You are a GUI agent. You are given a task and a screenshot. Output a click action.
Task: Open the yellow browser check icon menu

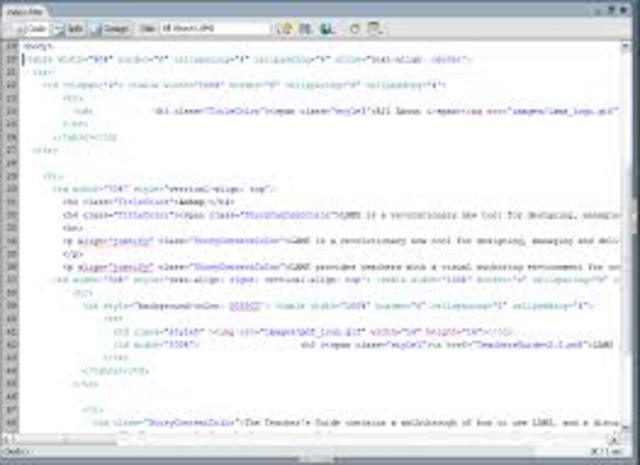[x=285, y=29]
